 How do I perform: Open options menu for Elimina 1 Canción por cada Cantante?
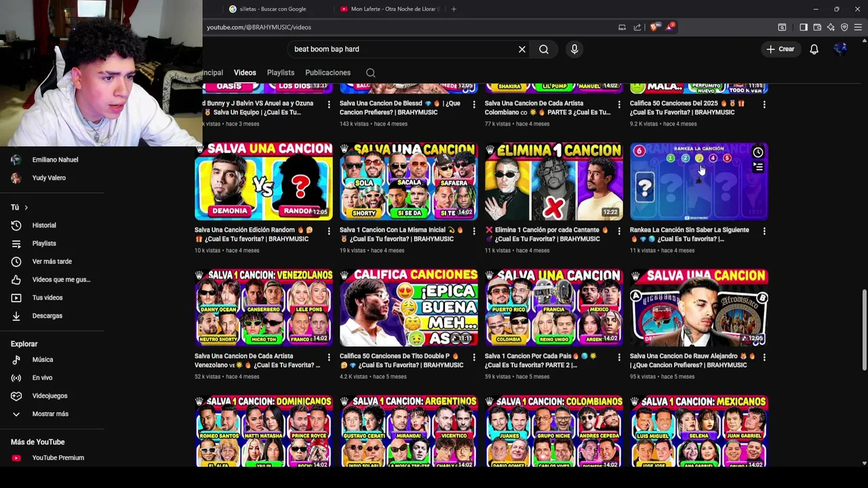tap(619, 231)
